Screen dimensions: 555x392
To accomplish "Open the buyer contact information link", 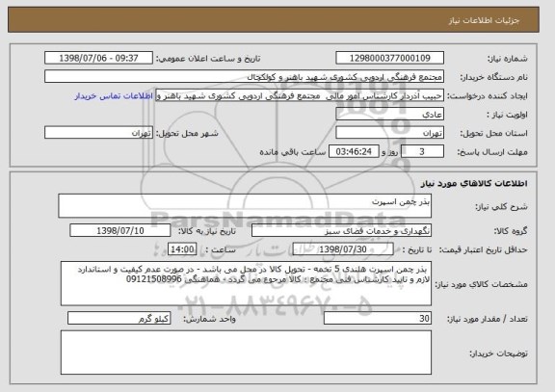I will click(114, 96).
